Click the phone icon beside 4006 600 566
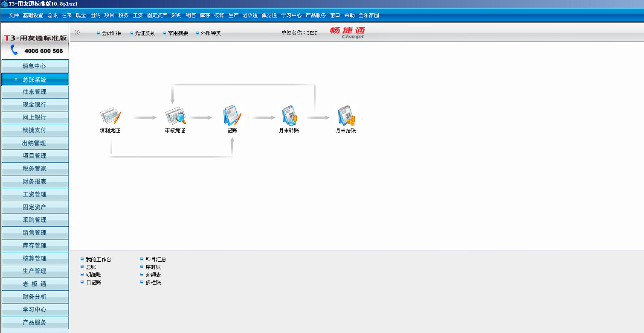 (15, 50)
